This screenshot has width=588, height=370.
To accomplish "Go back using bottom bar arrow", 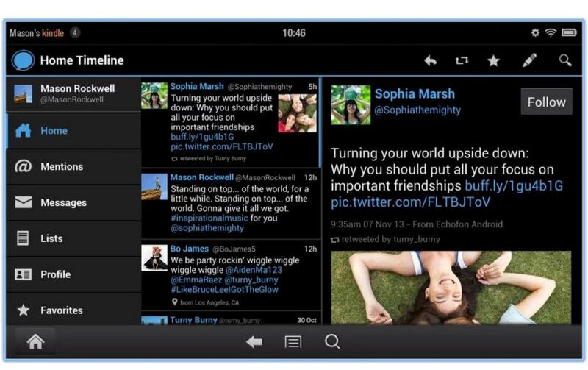I will (254, 342).
